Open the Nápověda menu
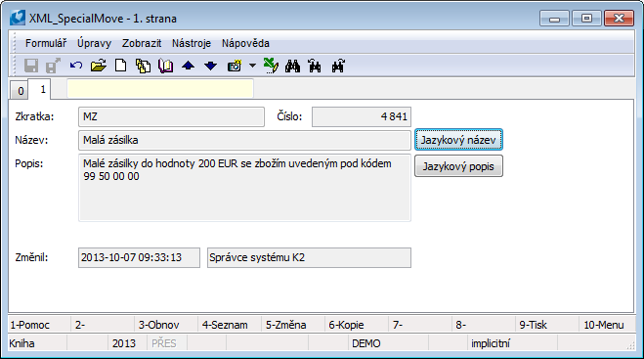This screenshot has width=644, height=359. (x=245, y=43)
